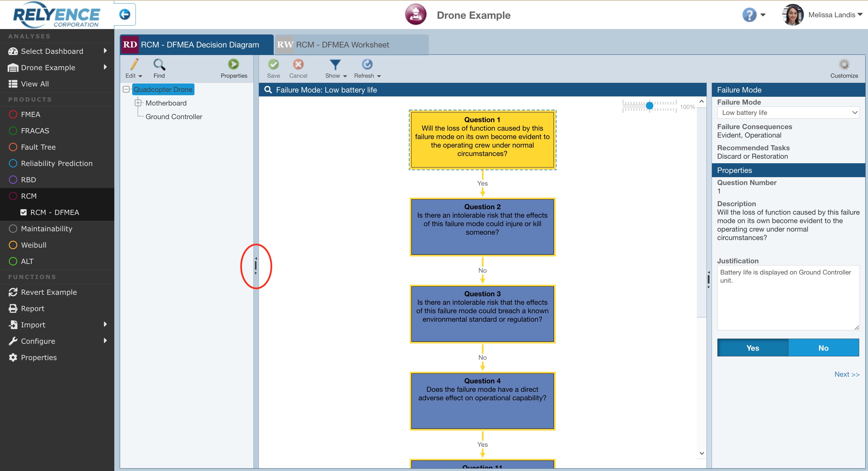This screenshot has height=471, width=868.
Task: Click the Properties green arrow icon
Action: point(233,64)
